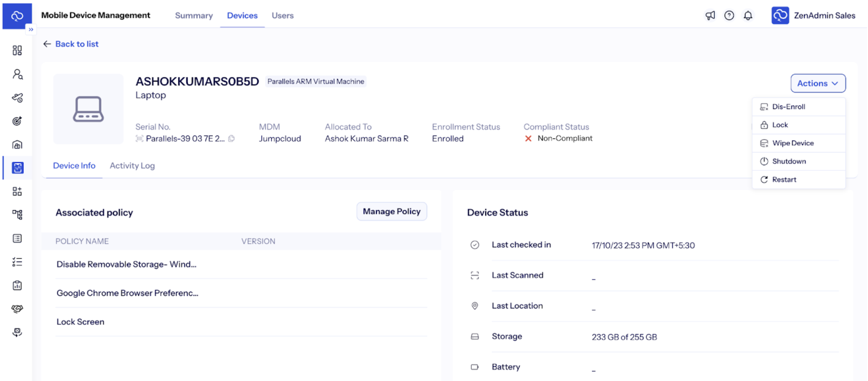
Task: Click the org chart workflow icon in sidebar
Action: coord(17,214)
